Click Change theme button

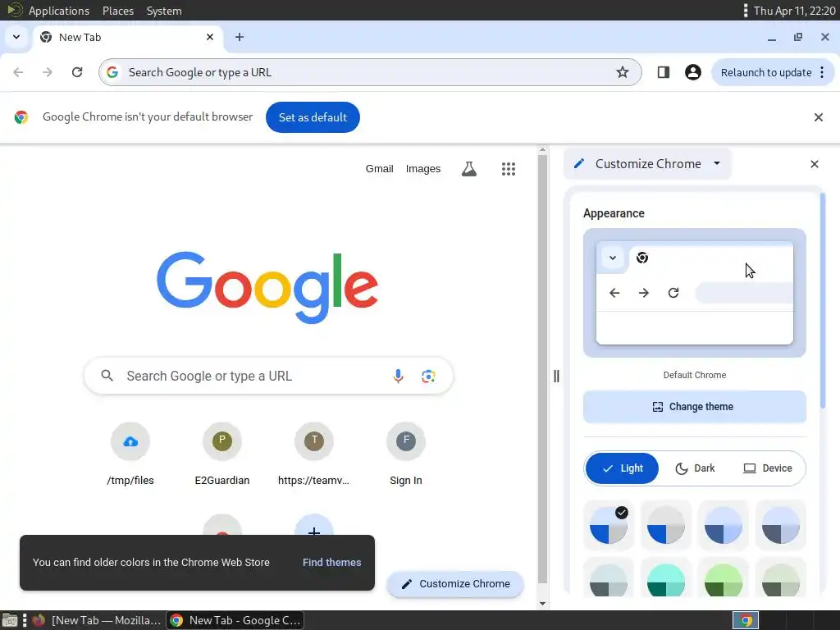point(694,407)
